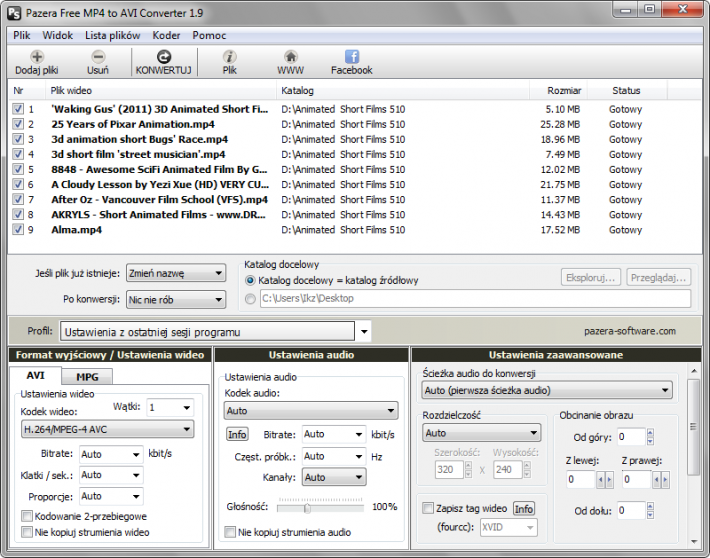Enable Nie kopiuj strumienia wideo
The height and width of the screenshot is (558, 710).
(27, 532)
